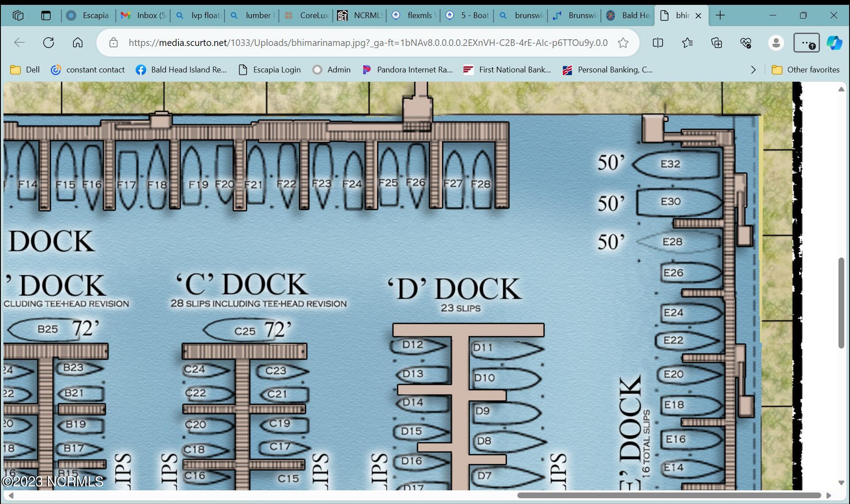Open split screen view icon

[658, 42]
